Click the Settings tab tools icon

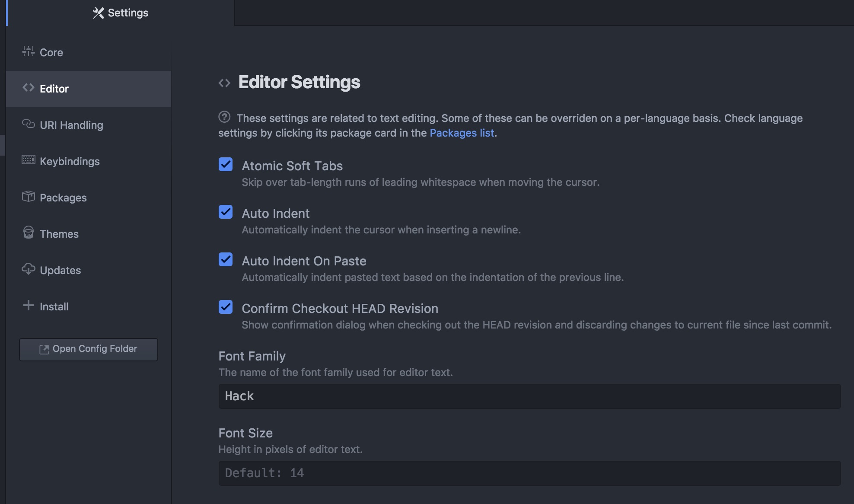[98, 13]
